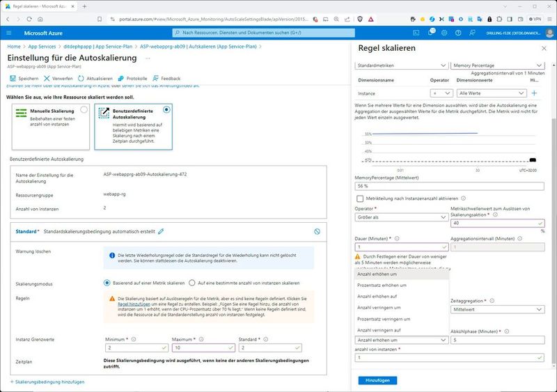This screenshot has width=557, height=392.
Task: Select Auf eine bestimmte Anzahl skalieren
Action: pyautogui.click(x=192, y=283)
